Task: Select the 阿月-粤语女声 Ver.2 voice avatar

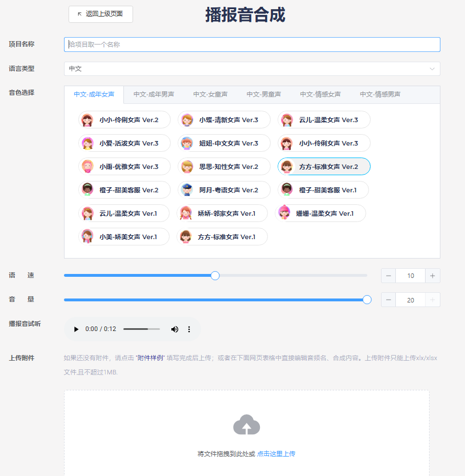Action: 186,190
